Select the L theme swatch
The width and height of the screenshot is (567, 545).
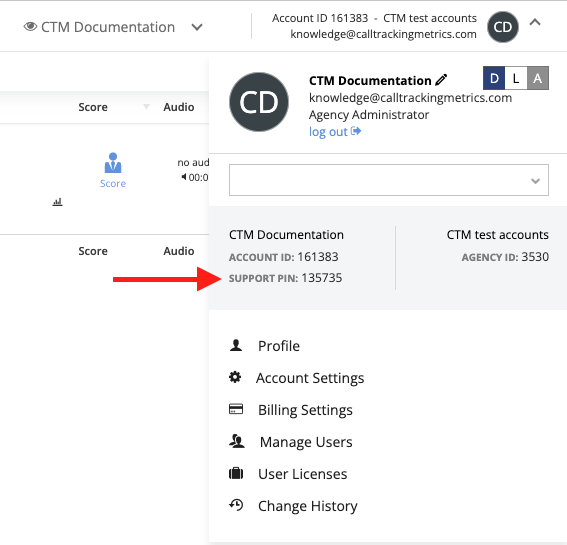click(516, 78)
